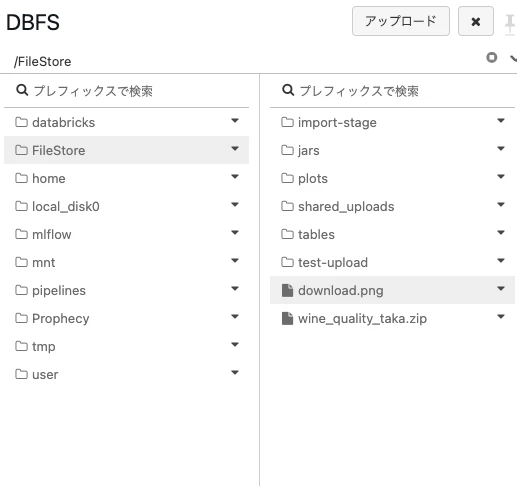Image resolution: width=517 pixels, height=486 pixels.
Task: Click the folder icon next to Prophecy
Action: click(x=21, y=318)
